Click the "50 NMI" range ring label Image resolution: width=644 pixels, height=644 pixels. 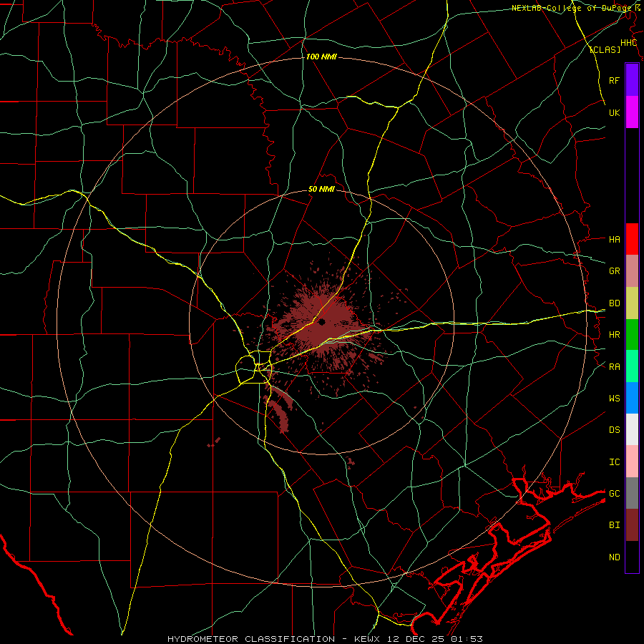(x=321, y=189)
